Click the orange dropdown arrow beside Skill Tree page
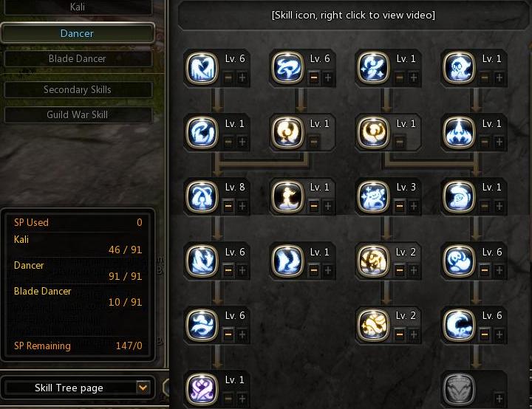Image resolution: width=532 pixels, height=409 pixels. click(143, 388)
